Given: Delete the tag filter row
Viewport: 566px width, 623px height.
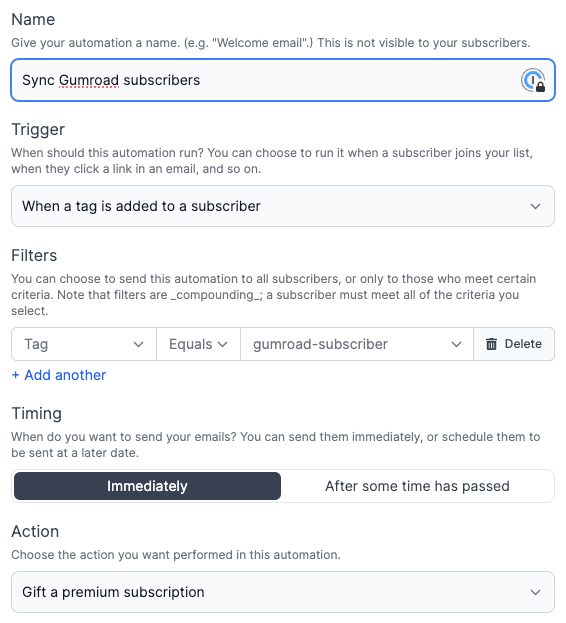Looking at the screenshot, I should 514,344.
